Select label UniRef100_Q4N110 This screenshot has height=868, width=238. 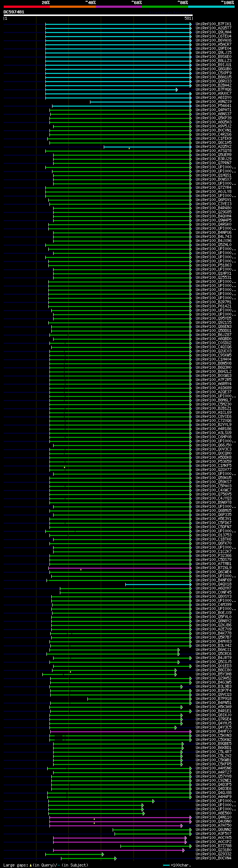tap(213, 817)
